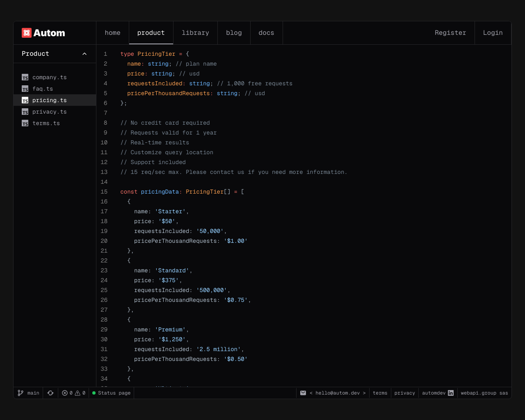Collapse the Product sidebar section chevron
The image size is (525, 420).
(x=84, y=54)
